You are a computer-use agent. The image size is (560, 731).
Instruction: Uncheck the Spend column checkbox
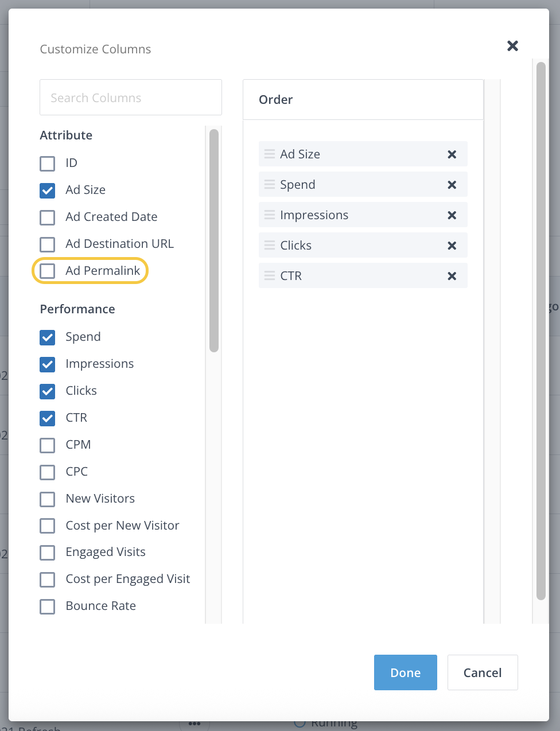point(48,337)
